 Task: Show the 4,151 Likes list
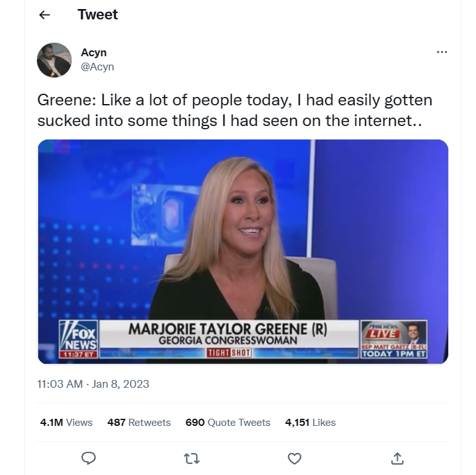click(x=310, y=423)
